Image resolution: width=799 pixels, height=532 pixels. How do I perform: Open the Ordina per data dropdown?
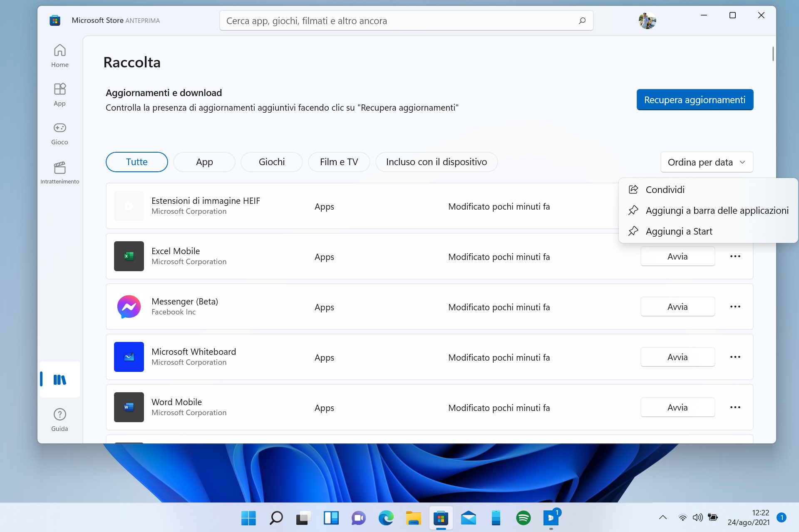click(707, 162)
